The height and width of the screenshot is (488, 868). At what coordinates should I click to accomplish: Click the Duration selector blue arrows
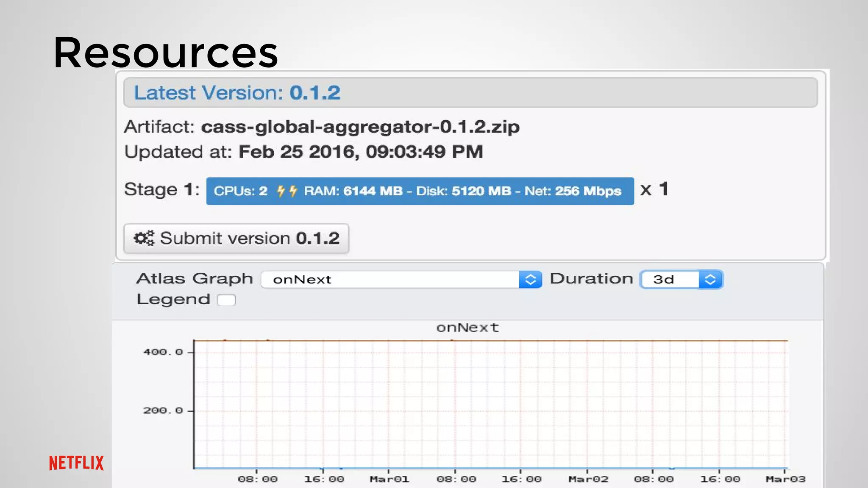710,280
